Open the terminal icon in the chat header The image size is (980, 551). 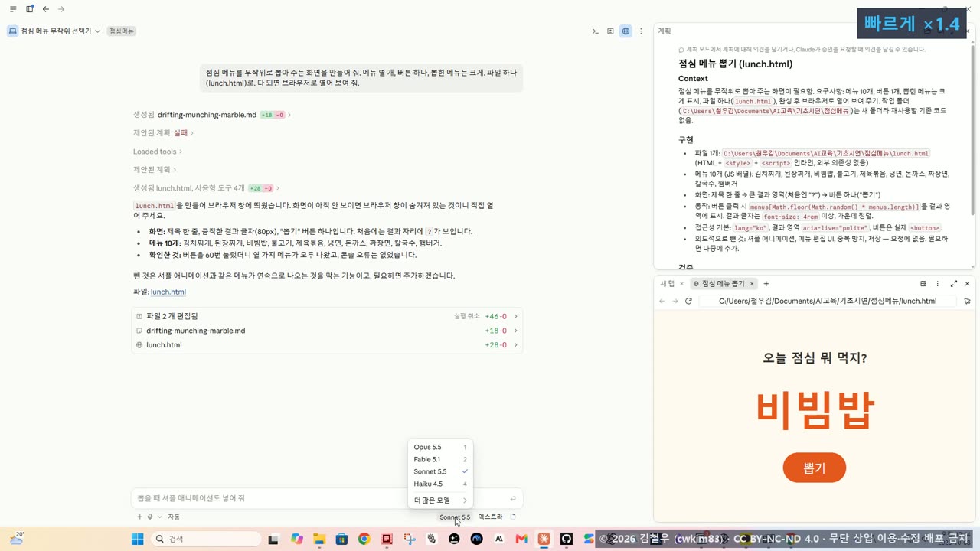(596, 31)
